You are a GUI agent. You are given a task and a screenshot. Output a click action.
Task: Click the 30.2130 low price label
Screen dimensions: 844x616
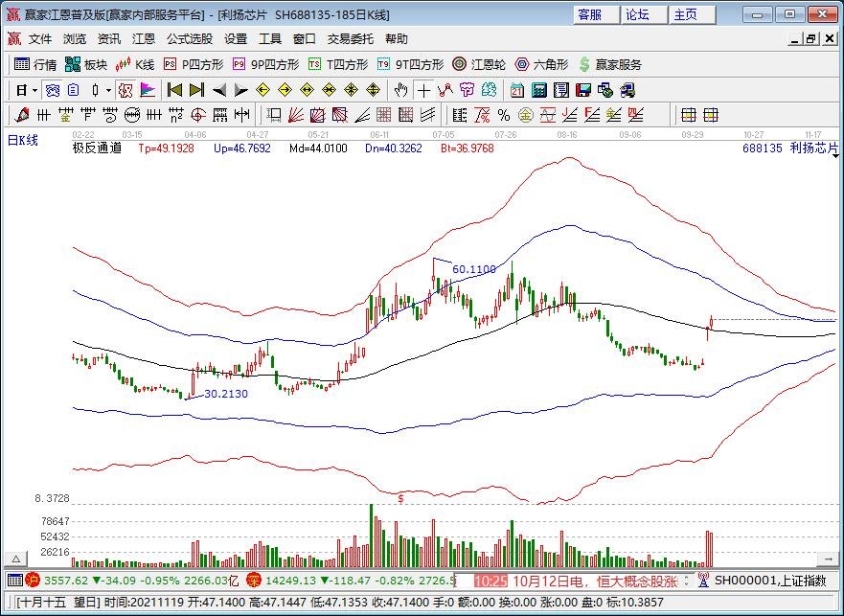click(226, 394)
